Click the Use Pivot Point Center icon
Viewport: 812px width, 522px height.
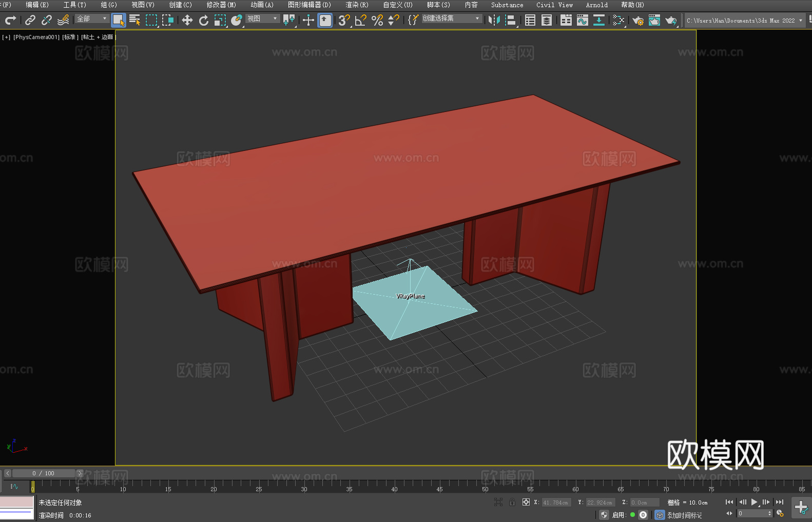(x=289, y=20)
